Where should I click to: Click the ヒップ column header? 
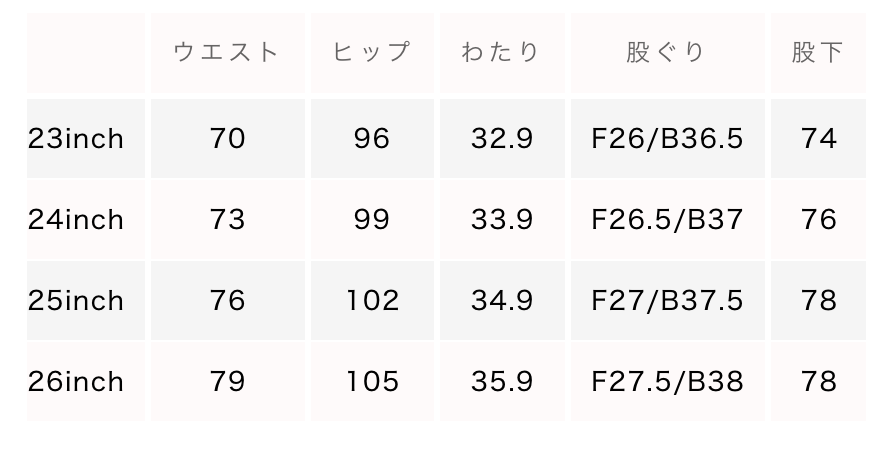point(371,53)
